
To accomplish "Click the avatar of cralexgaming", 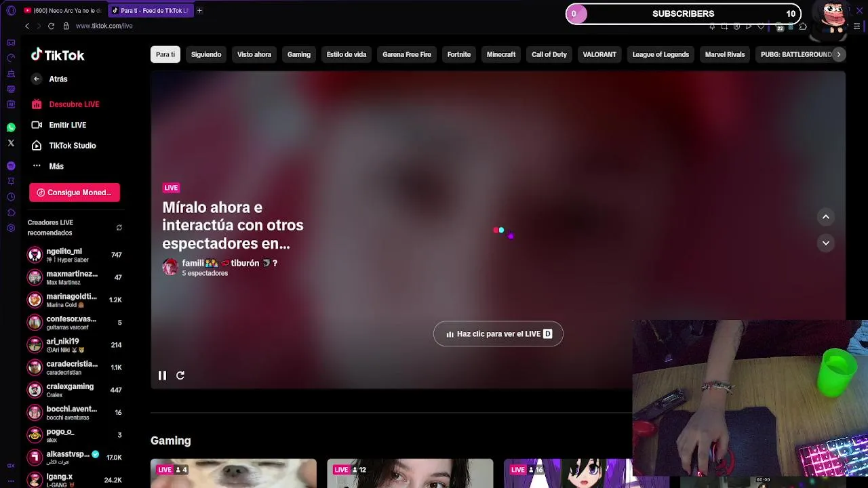I will coord(35,390).
